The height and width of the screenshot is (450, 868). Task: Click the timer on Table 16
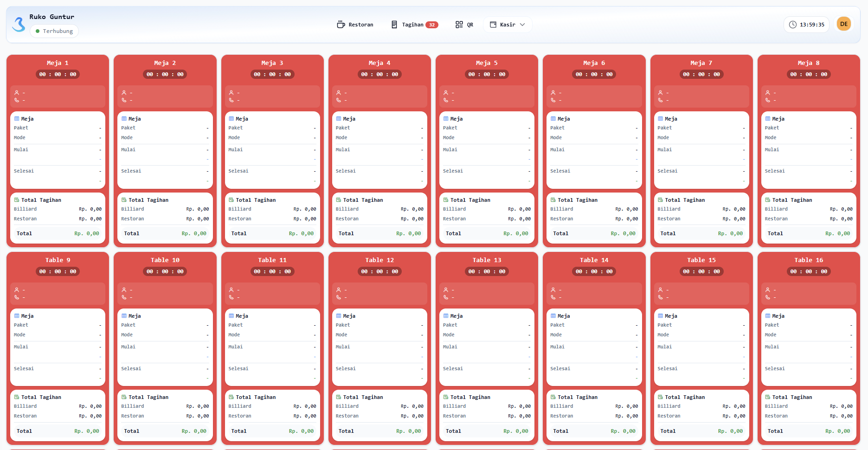pos(809,271)
